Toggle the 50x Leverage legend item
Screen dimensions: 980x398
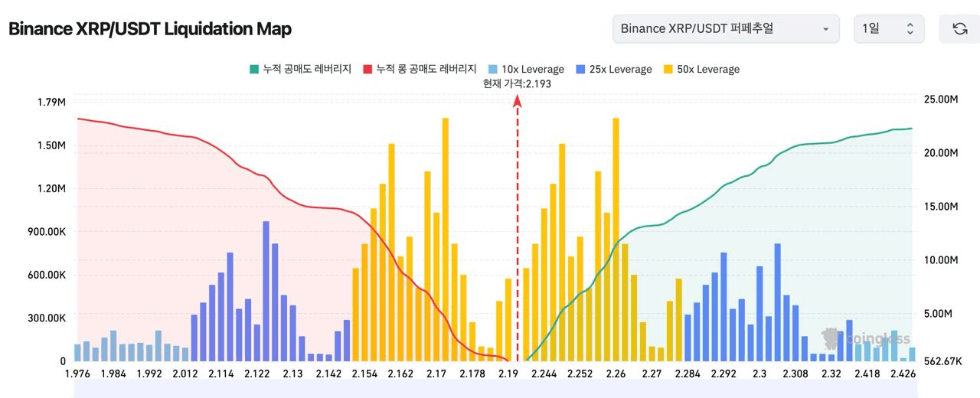coord(701,69)
